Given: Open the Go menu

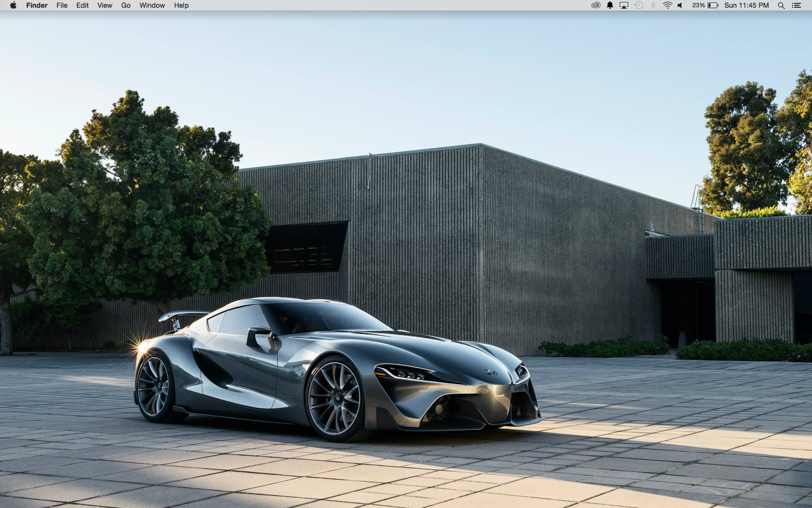Looking at the screenshot, I should click(126, 5).
